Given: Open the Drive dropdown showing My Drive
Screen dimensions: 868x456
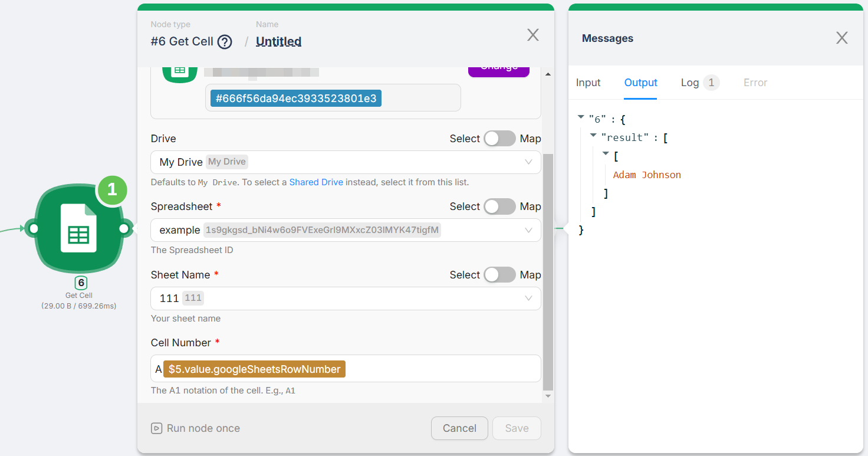Looking at the screenshot, I should [346, 162].
